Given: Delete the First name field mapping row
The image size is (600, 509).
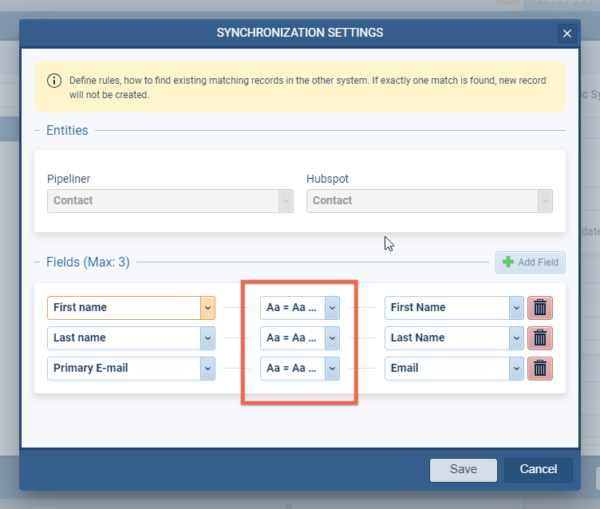Looking at the screenshot, I should (x=540, y=307).
